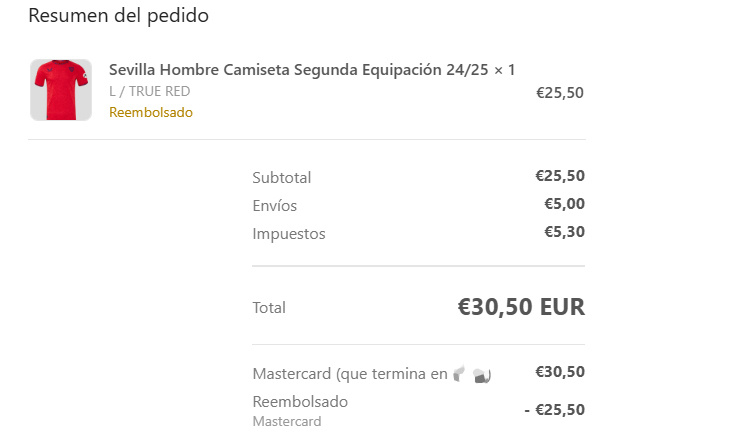Click the small Mastercard text under Reembolsado
Image resolution: width=740 pixels, height=440 pixels.
click(287, 421)
